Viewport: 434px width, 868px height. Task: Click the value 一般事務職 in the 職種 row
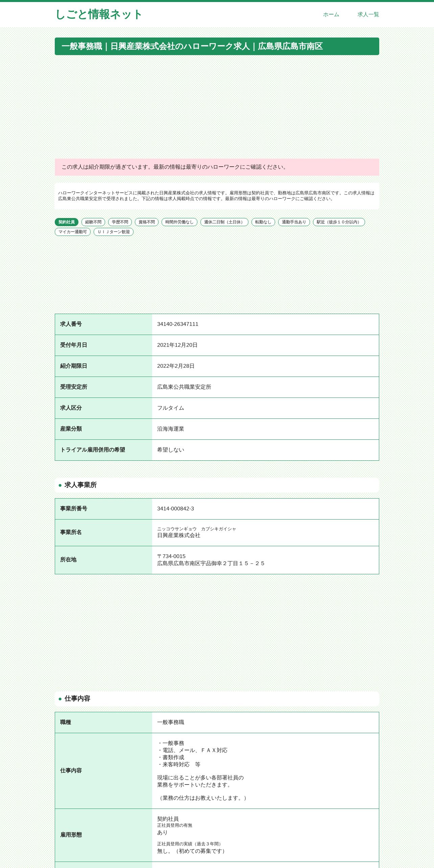pos(171,722)
